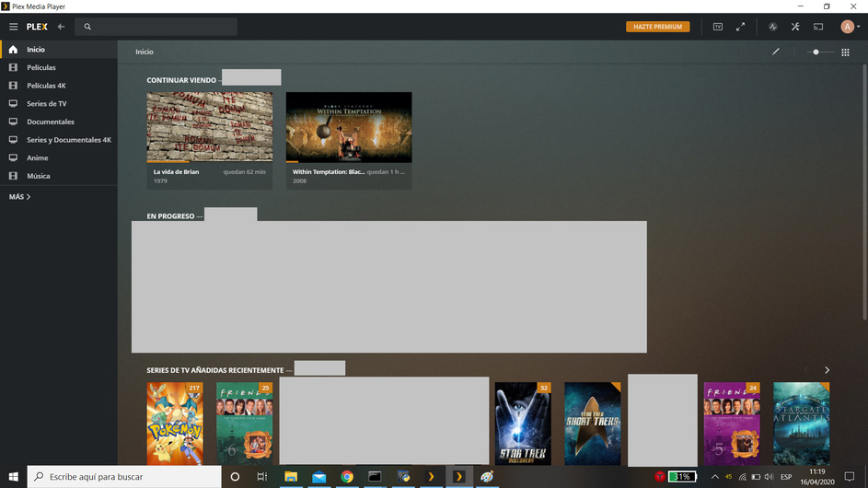Click the Windows taskbar search box

point(124,476)
